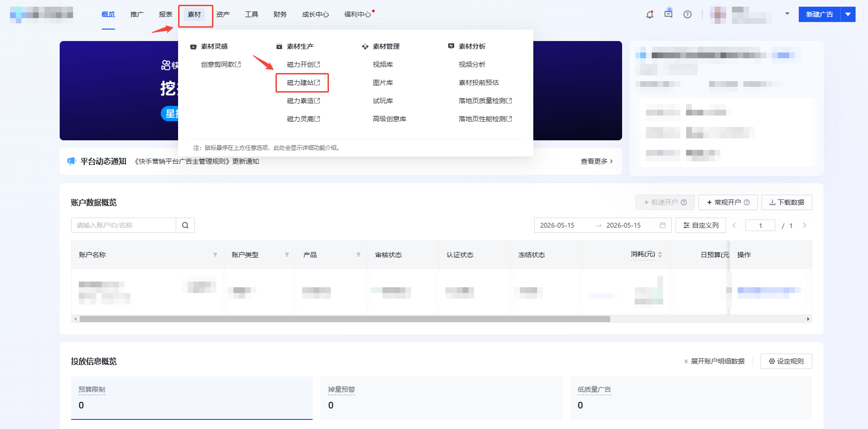Click the 下载数据 button
The image size is (868, 429).
click(x=787, y=202)
